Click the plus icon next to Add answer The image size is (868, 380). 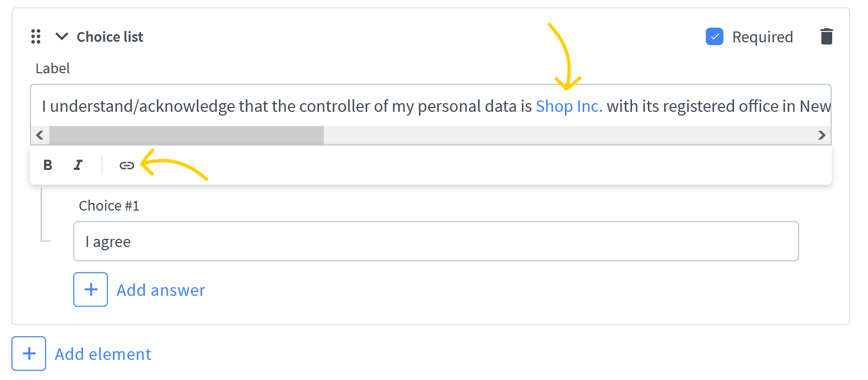click(91, 289)
